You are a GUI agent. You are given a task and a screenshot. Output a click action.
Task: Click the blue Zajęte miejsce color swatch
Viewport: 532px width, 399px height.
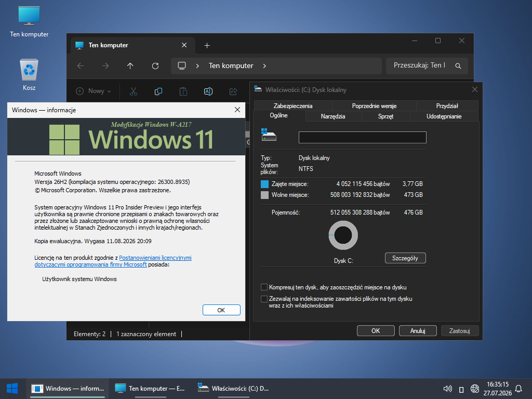pos(264,184)
